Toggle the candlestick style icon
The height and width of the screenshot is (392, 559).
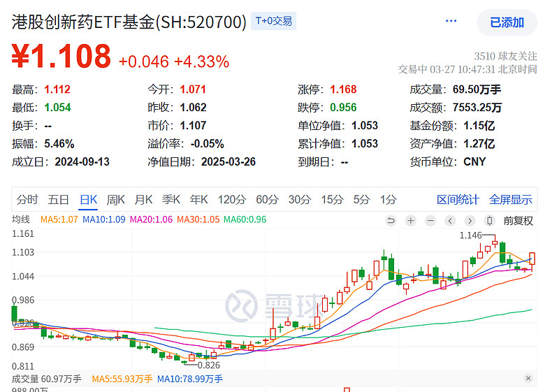click(490, 221)
